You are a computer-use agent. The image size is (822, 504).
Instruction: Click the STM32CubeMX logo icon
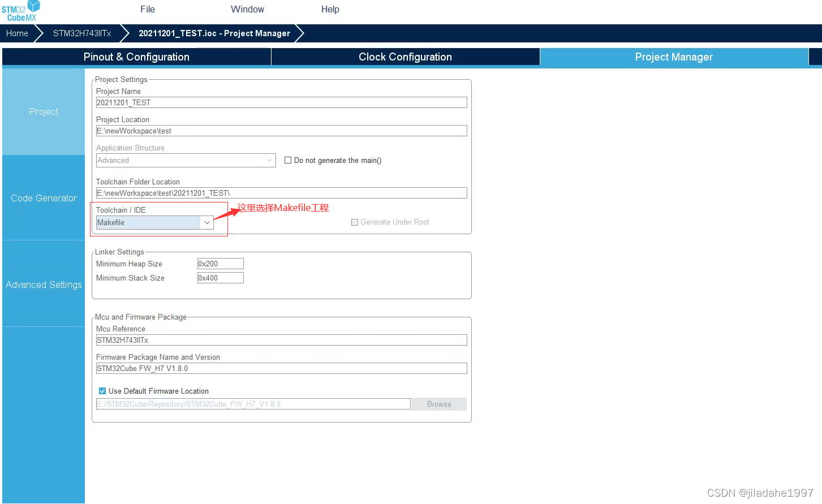(x=21, y=11)
